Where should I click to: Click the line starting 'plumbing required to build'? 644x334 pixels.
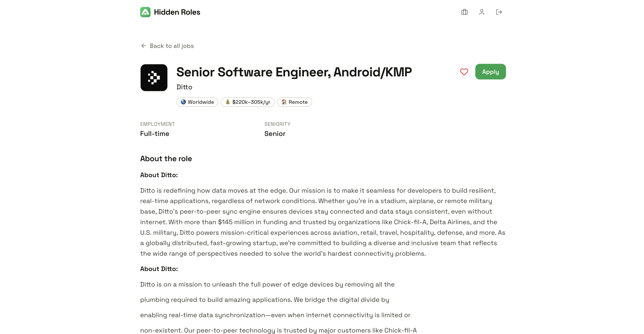(265, 300)
